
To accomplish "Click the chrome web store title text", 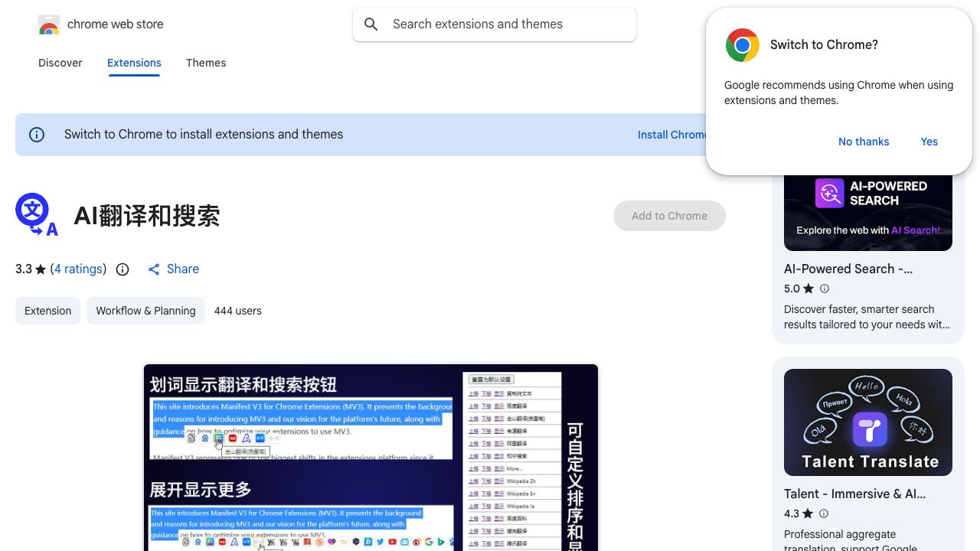I will click(x=116, y=24).
